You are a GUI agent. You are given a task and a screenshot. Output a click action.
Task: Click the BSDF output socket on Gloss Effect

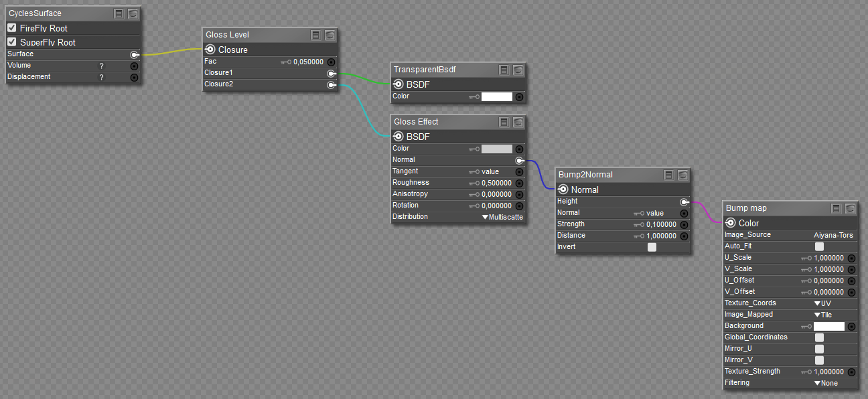tap(398, 137)
